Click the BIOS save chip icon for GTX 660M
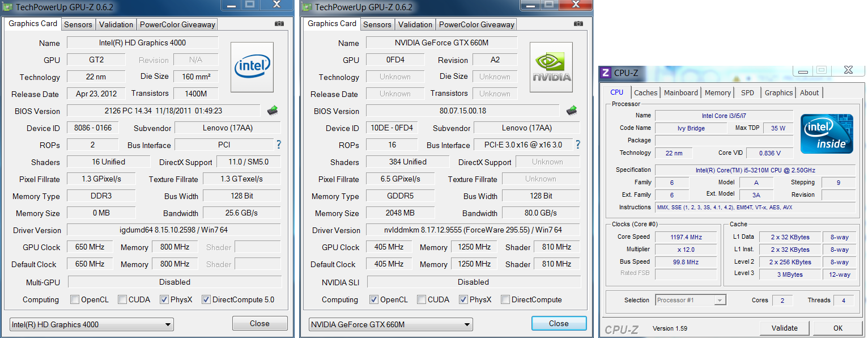Image resolution: width=868 pixels, height=338 pixels. [572, 111]
